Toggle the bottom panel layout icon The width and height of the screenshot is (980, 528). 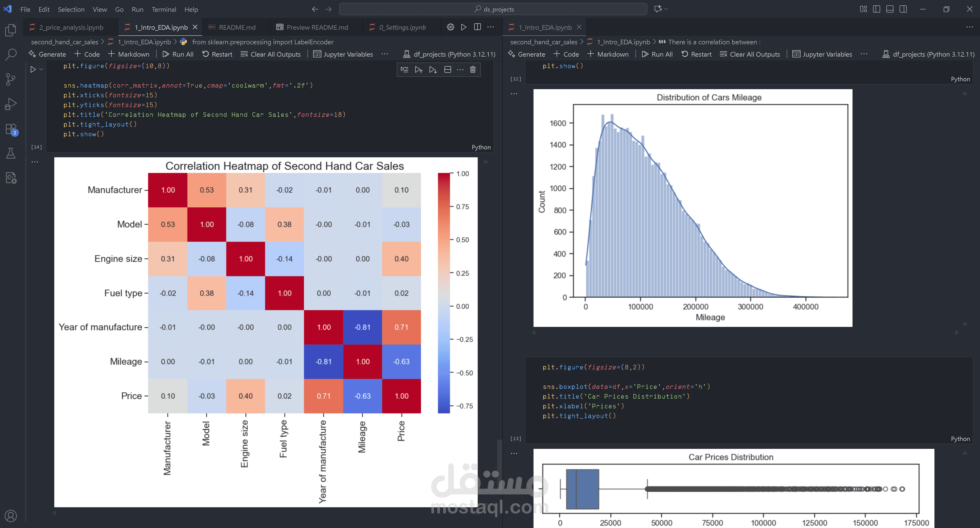pos(890,9)
